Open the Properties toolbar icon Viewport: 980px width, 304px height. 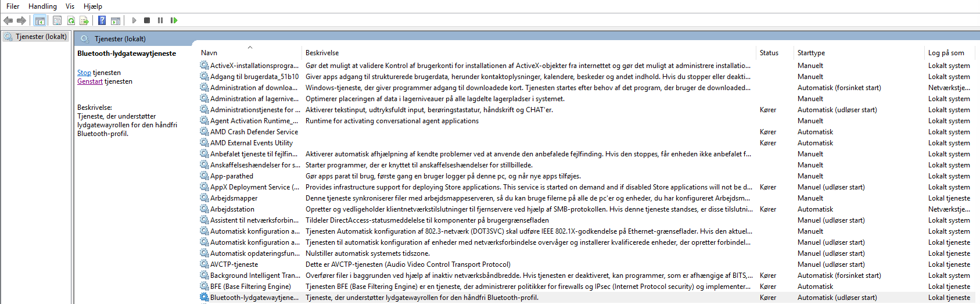[x=57, y=20]
